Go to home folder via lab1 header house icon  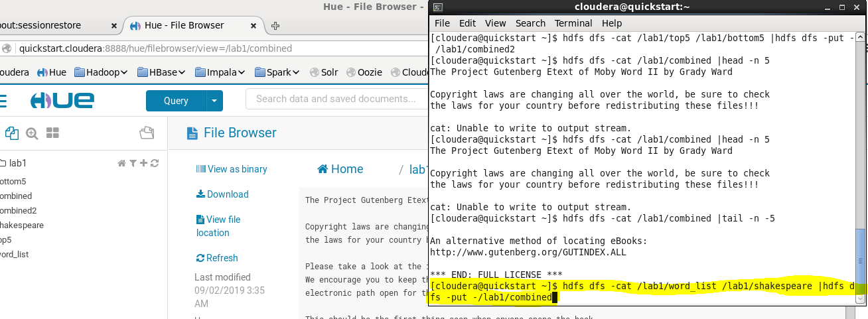click(121, 163)
